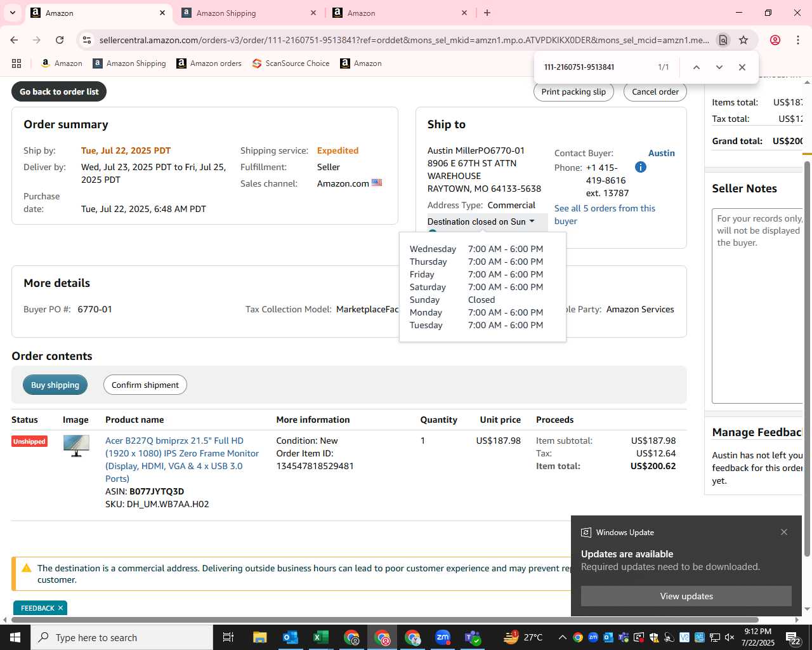The image size is (812, 650).
Task: Open Excel from the taskbar
Action: pyautogui.click(x=320, y=637)
